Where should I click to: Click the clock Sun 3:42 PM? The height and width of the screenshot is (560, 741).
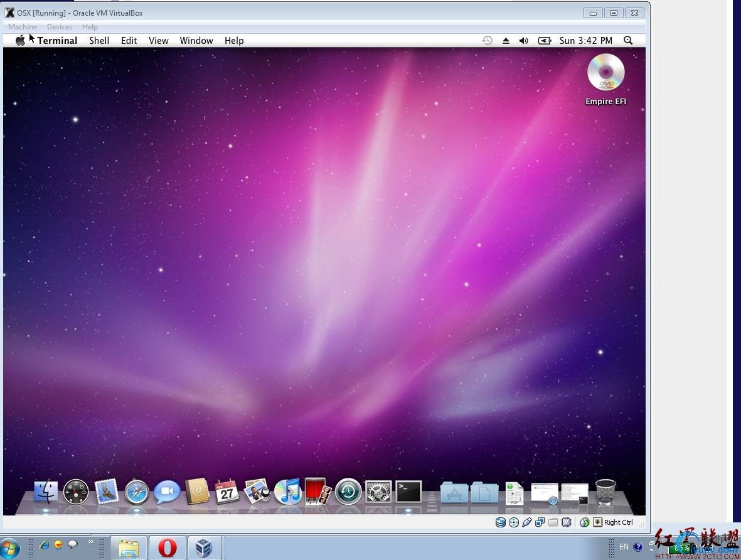click(x=586, y=41)
